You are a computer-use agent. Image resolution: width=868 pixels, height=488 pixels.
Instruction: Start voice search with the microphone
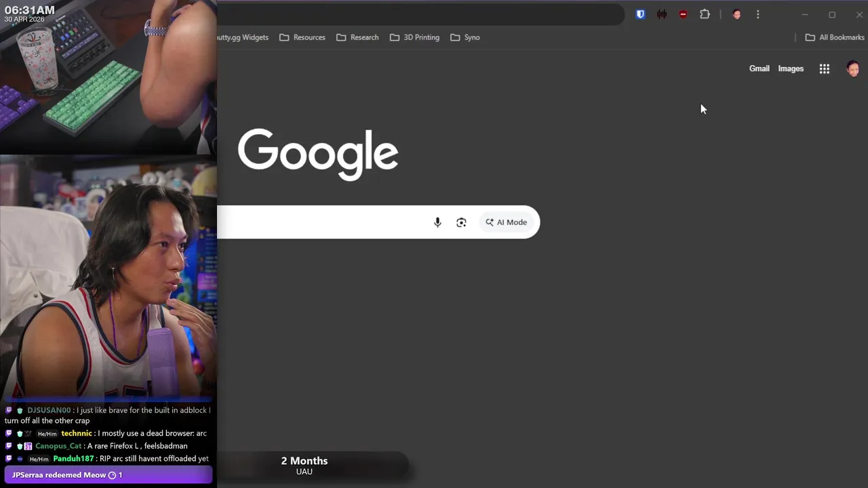pyautogui.click(x=437, y=222)
